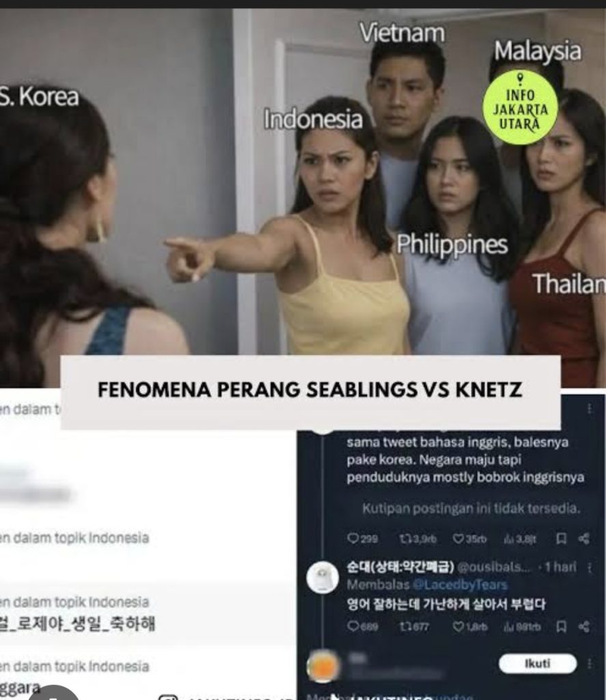Open three-dot menu next to Ikuti button
Screen dimensions: 606x700
pyautogui.click(x=590, y=664)
